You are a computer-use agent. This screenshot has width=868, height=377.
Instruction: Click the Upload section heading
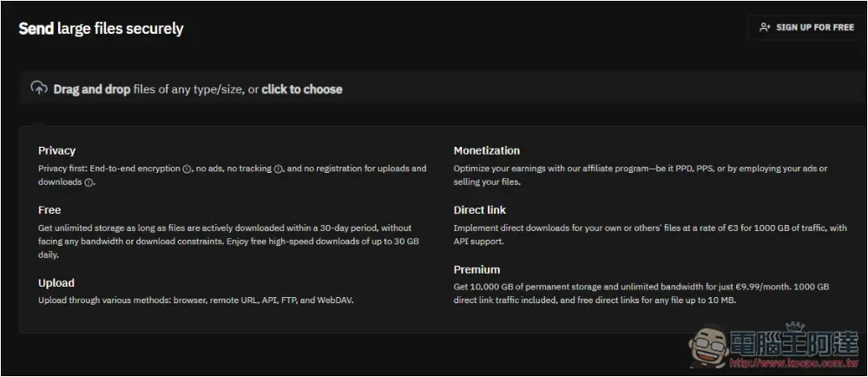[x=56, y=283]
